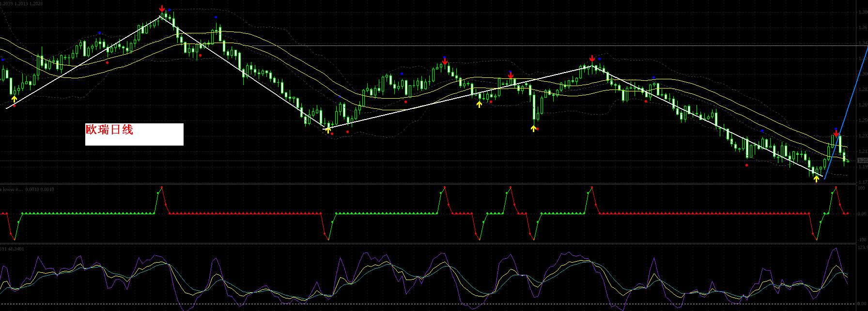The image size is (868, 311).
Task: Click the oscillator scale label -100
Action: point(862,240)
